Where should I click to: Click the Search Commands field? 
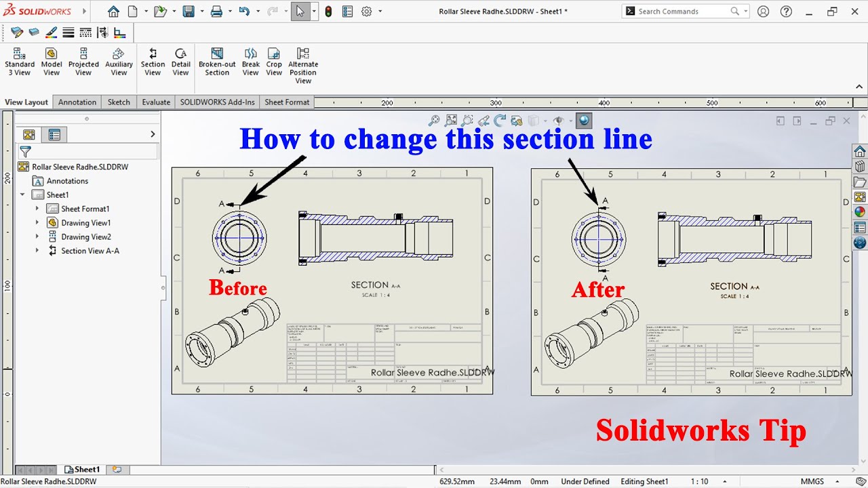point(686,12)
